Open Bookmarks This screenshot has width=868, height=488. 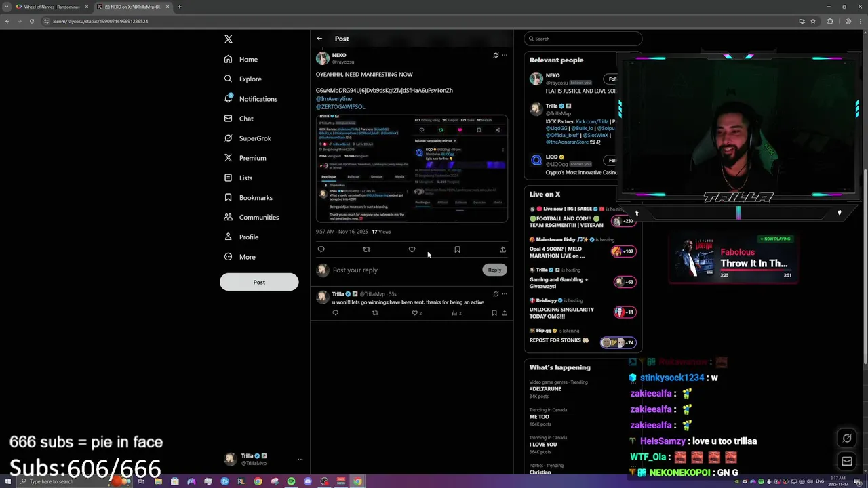tap(248, 197)
